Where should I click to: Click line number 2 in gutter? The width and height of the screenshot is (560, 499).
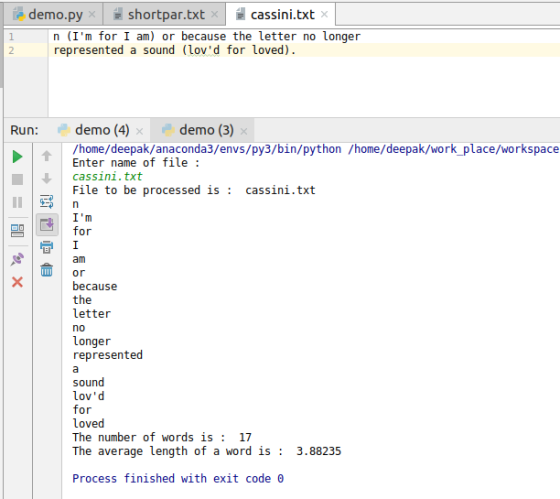(11, 50)
